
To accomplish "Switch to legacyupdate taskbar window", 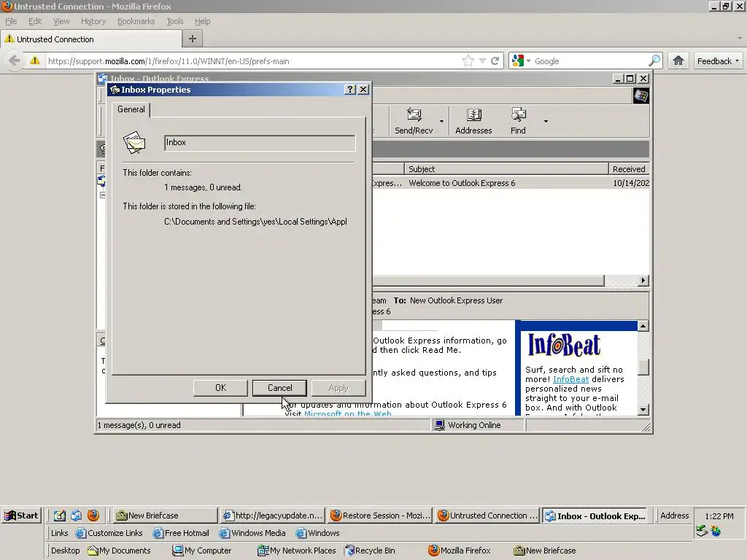I will (273, 516).
